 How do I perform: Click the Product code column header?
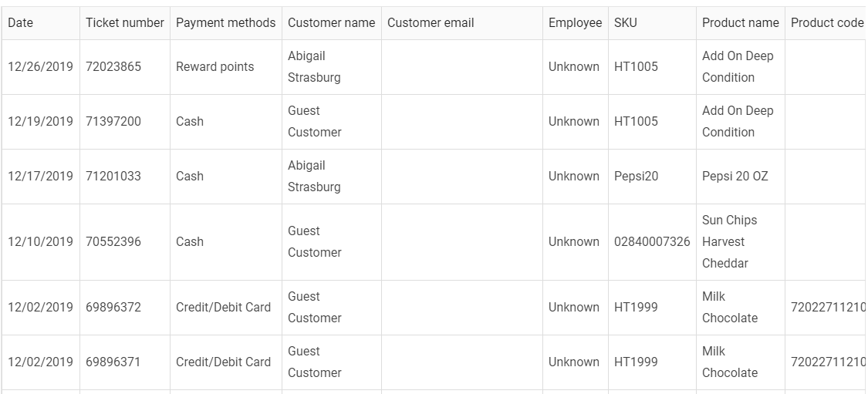click(x=826, y=23)
